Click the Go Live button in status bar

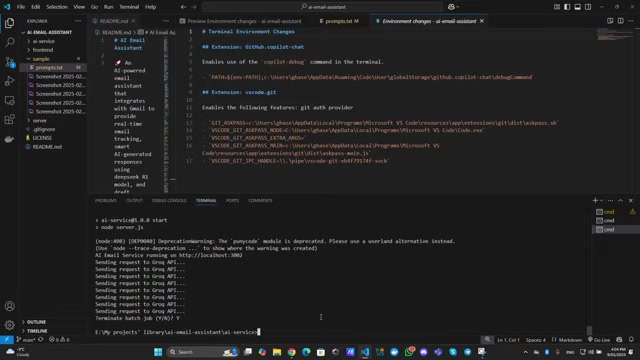coord(599,340)
